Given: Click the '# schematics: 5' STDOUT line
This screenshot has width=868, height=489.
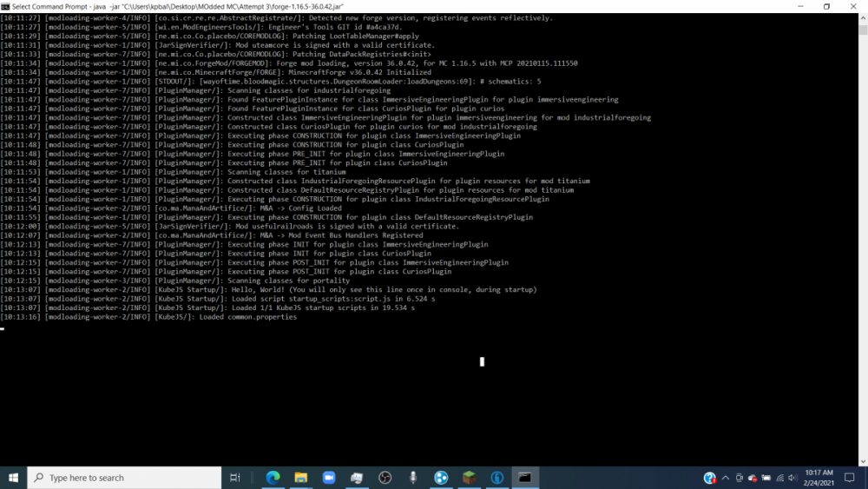Looking at the screenshot, I should [x=271, y=82].
